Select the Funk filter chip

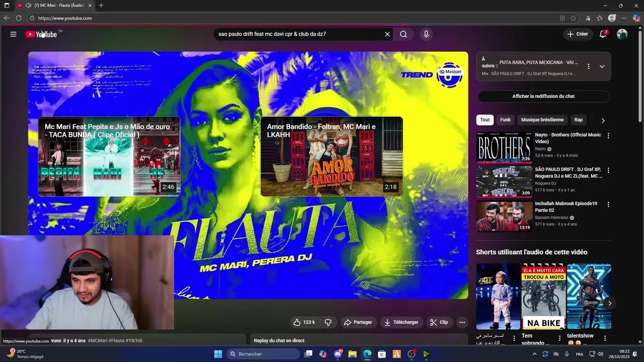[x=505, y=120]
